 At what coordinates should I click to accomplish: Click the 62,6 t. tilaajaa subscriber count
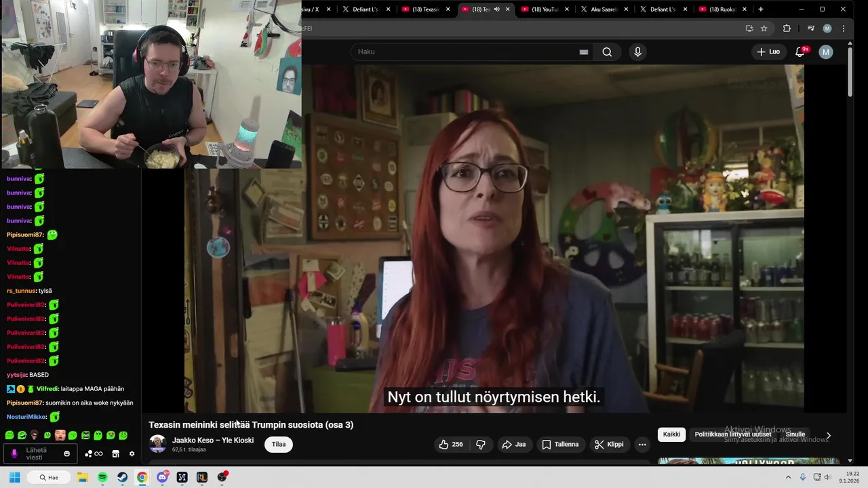189,449
